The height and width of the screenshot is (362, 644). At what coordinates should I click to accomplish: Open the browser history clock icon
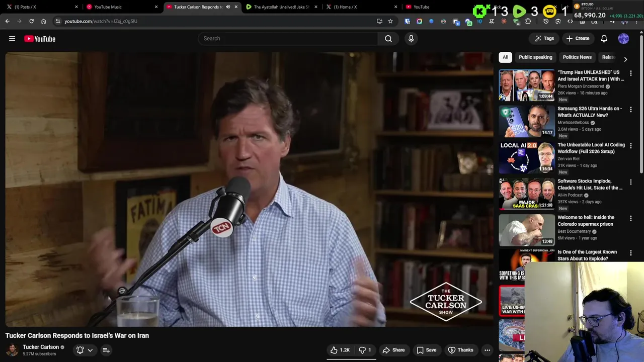[x=546, y=21]
